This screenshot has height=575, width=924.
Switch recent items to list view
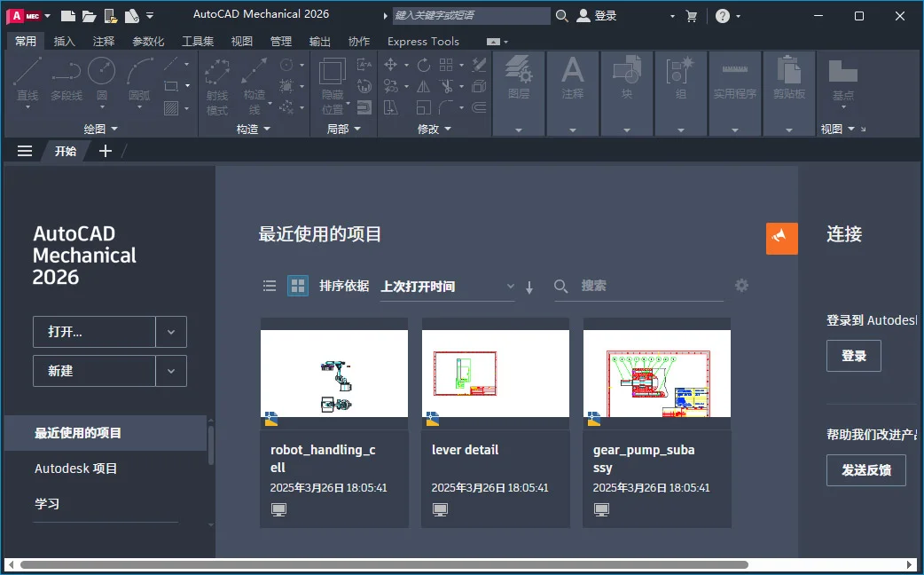point(270,286)
